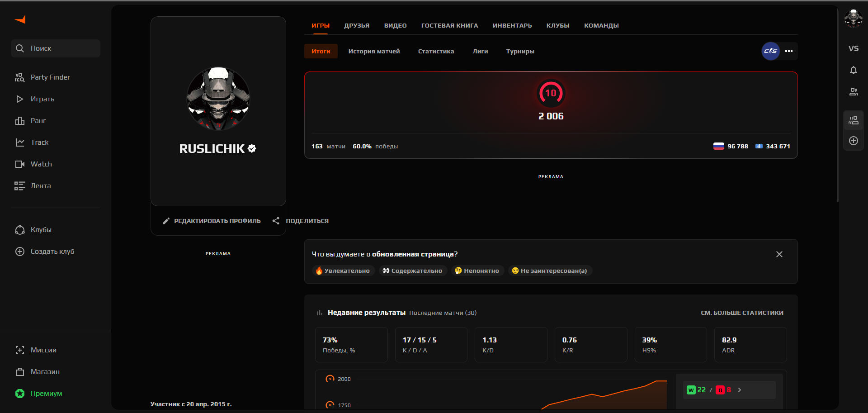Click the circled plus icon in right sidebar

[x=854, y=141]
